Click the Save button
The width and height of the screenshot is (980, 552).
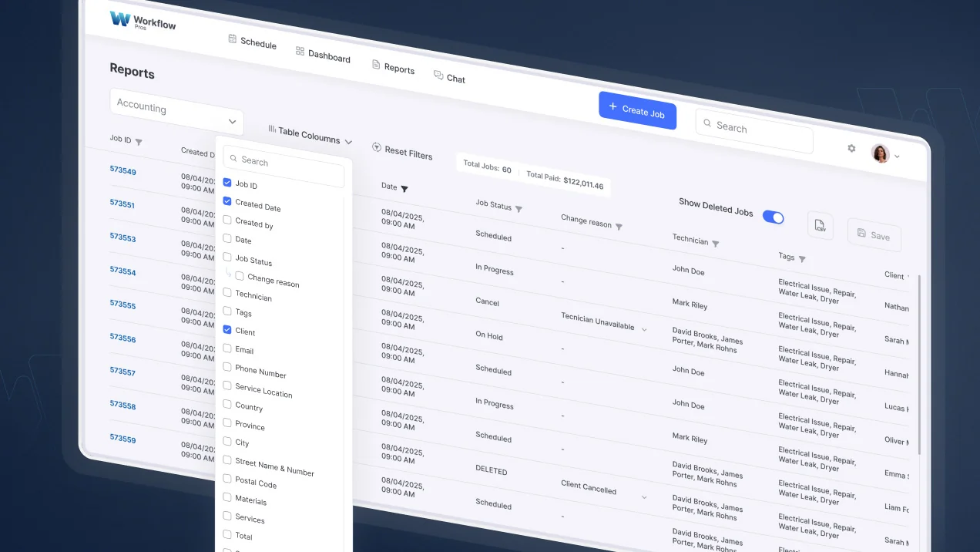click(x=874, y=234)
